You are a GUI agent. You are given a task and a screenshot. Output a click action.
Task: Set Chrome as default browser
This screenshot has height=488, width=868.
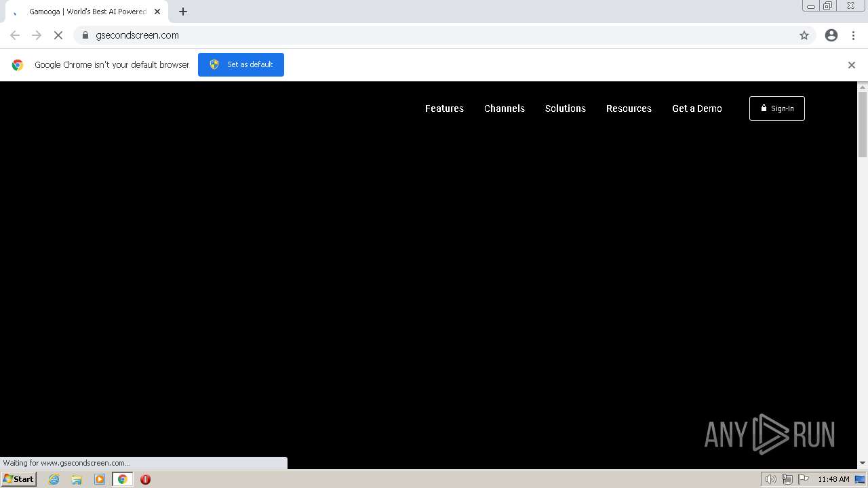click(241, 64)
